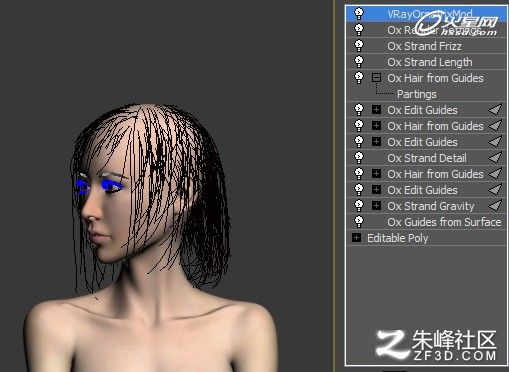The image size is (509, 372).
Task: Click lightbulb icon beside Ox Strand Detail
Action: 359,158
